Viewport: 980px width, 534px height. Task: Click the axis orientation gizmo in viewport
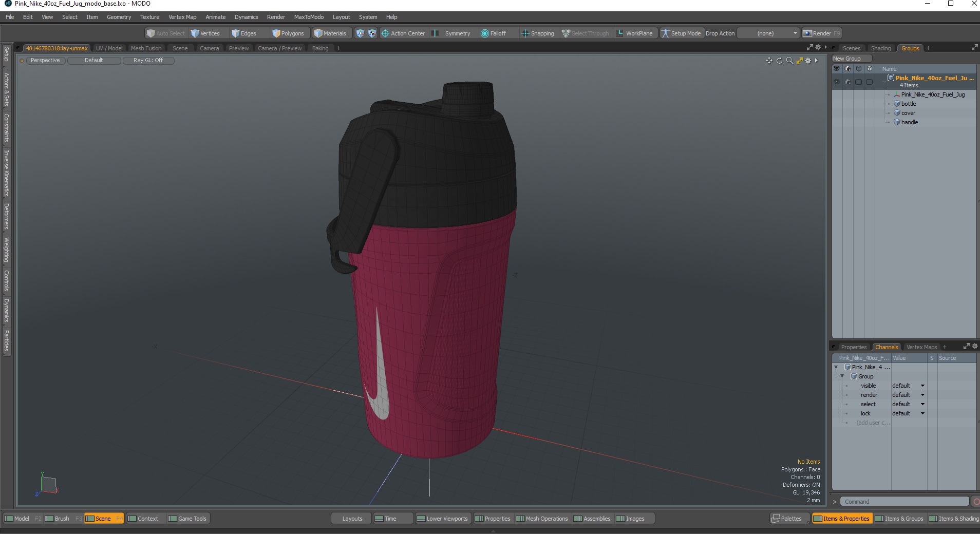click(47, 485)
